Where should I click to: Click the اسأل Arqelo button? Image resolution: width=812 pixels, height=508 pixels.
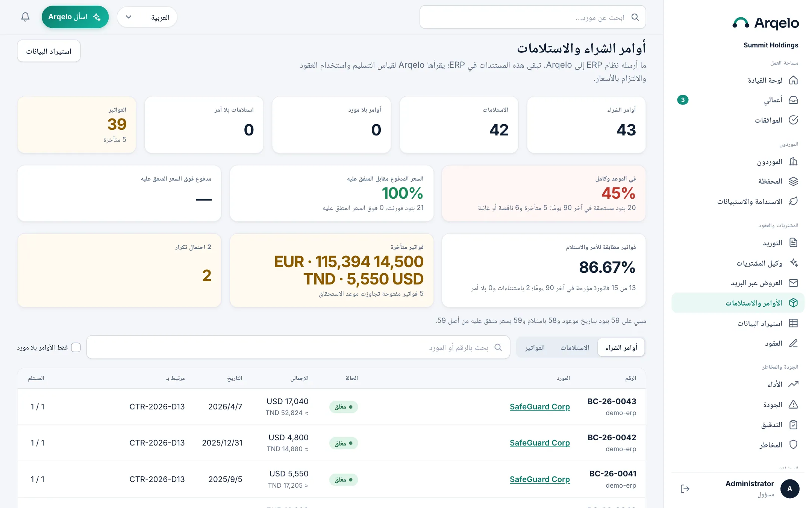[75, 17]
